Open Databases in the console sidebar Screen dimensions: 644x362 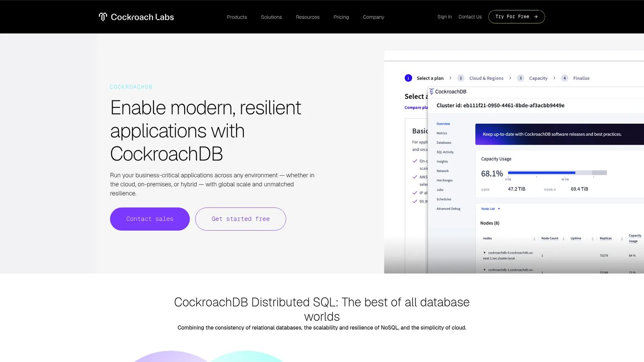pyautogui.click(x=444, y=143)
